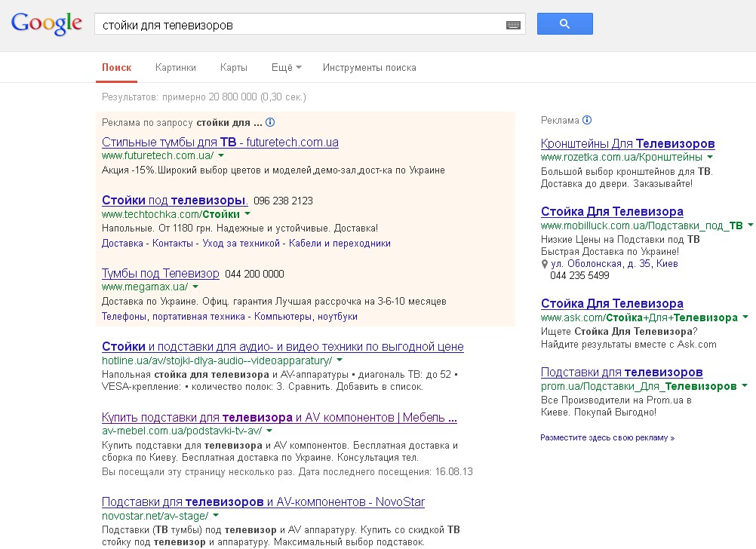
Task: Click map pin icon by Оболонская address
Action: 544,264
